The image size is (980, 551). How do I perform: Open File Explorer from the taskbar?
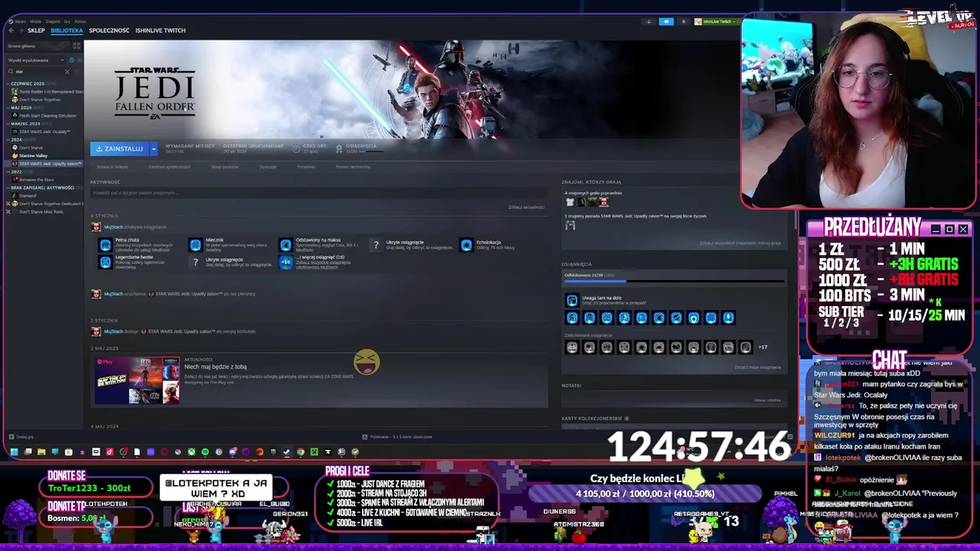(41, 452)
